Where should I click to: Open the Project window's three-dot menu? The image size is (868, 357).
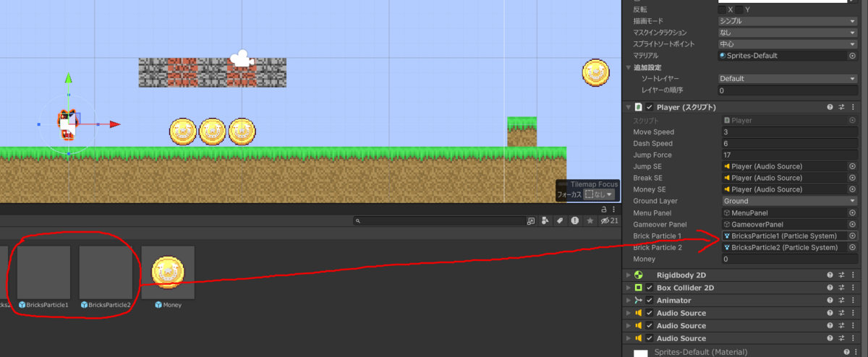point(613,209)
